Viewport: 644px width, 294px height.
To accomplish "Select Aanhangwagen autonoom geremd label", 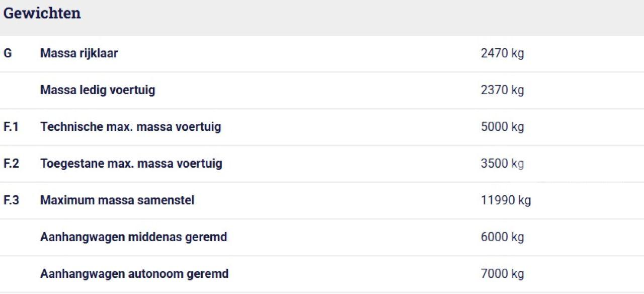I will coord(134,274).
